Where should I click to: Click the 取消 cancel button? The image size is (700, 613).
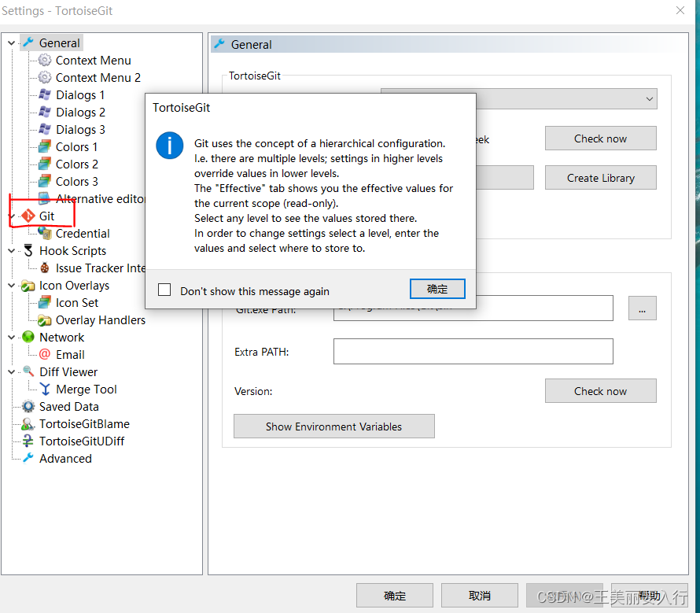(x=480, y=595)
